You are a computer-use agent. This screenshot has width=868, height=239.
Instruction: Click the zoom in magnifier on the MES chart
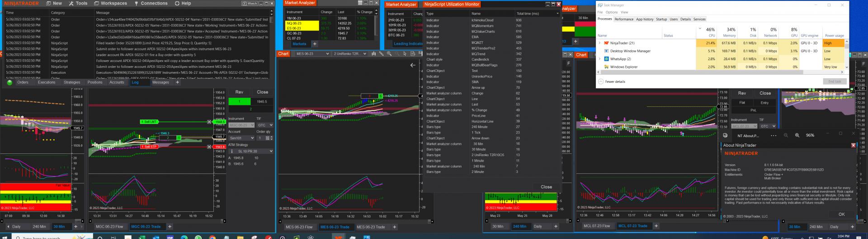point(389,53)
